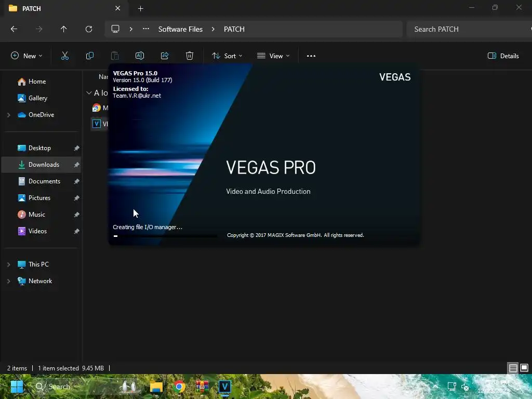The height and width of the screenshot is (399, 532).
Task: Open the Sort dropdown
Action: [227, 56]
